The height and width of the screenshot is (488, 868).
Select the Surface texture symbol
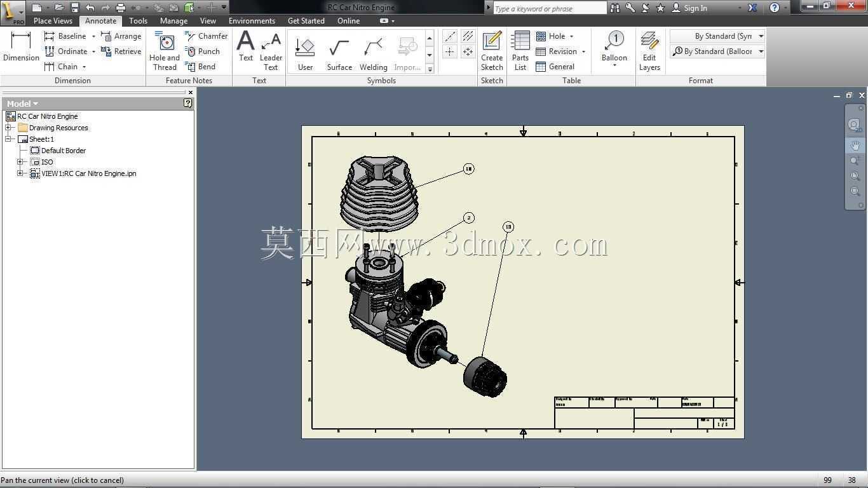[339, 54]
